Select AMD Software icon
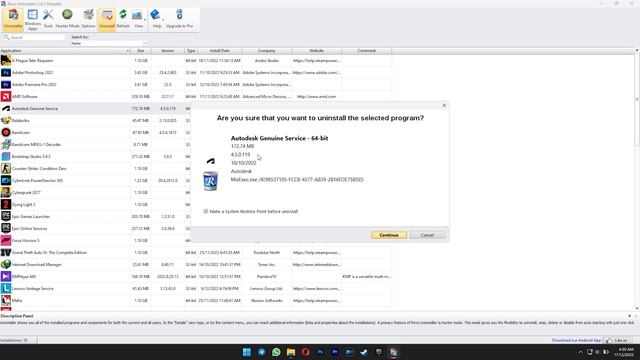This screenshot has height=360, width=640. tap(6, 96)
